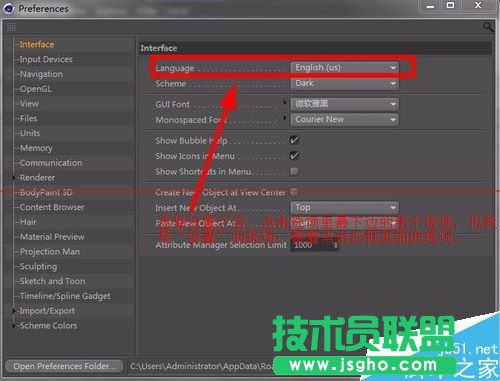The height and width of the screenshot is (381, 500).
Task: Open the Monospaced Font dropdown Courier New
Action: coord(344,119)
